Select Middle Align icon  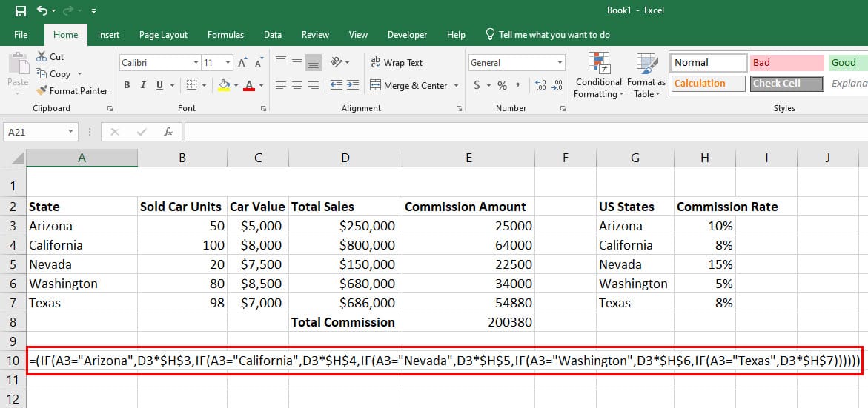[x=297, y=62]
